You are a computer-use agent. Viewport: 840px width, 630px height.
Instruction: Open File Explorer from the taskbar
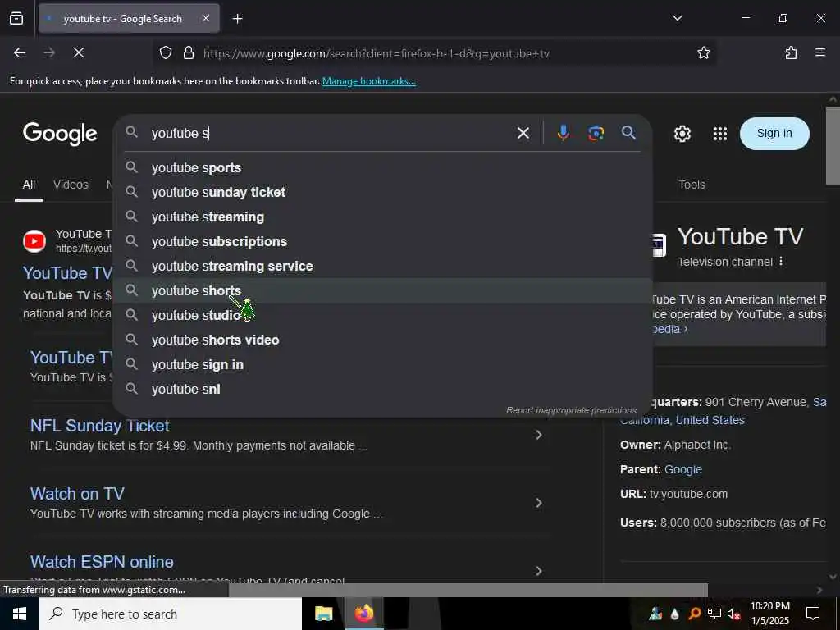(323, 614)
